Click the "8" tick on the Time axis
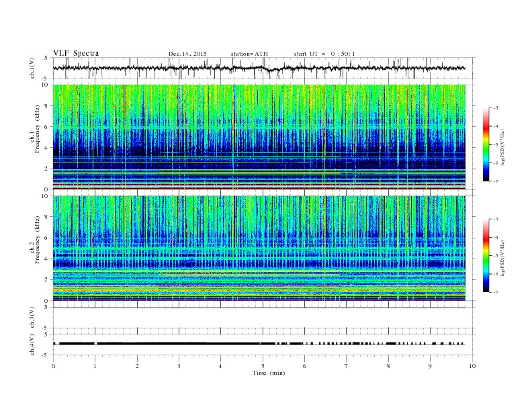Viewport: 532px width, 411px height. coord(388,366)
